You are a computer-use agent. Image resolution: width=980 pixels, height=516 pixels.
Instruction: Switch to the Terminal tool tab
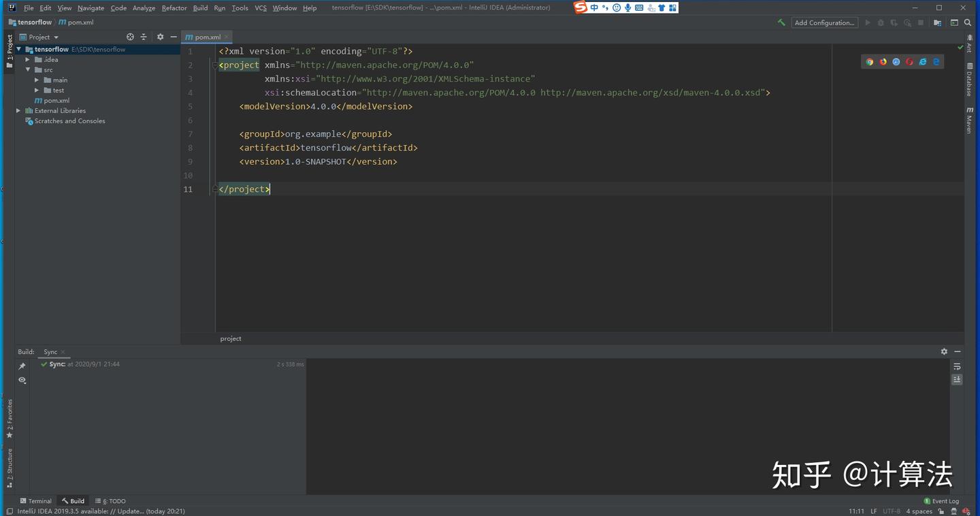[x=35, y=501]
